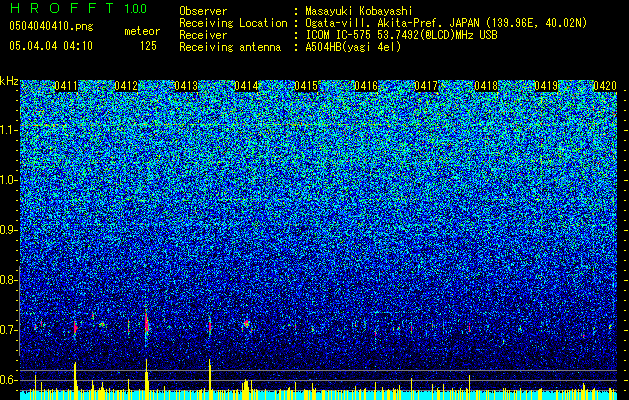Click the 0419 time marker
The height and width of the screenshot is (400, 629).
[x=546, y=86]
